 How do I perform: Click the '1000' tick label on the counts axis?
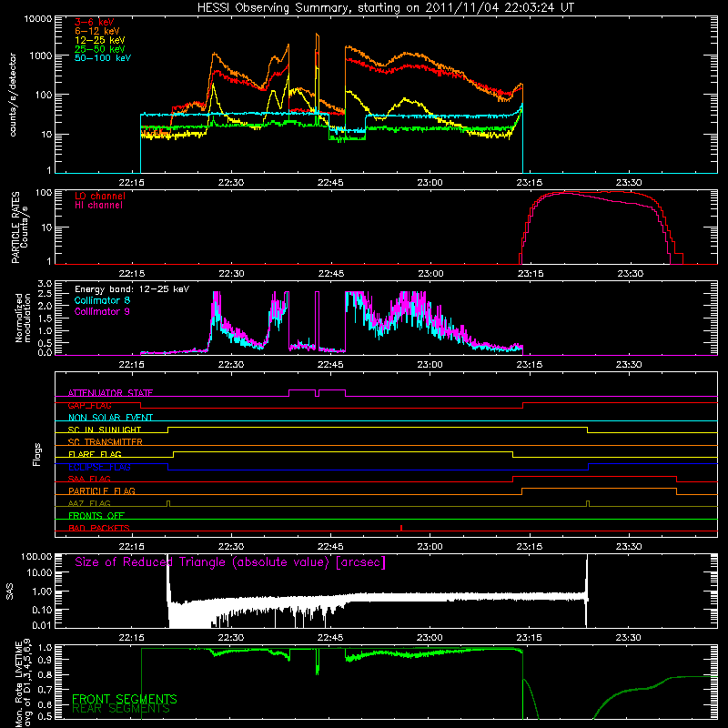click(40, 56)
